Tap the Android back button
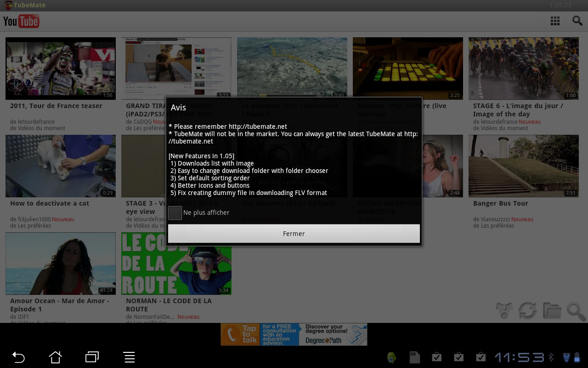The image size is (588, 368). (x=18, y=357)
